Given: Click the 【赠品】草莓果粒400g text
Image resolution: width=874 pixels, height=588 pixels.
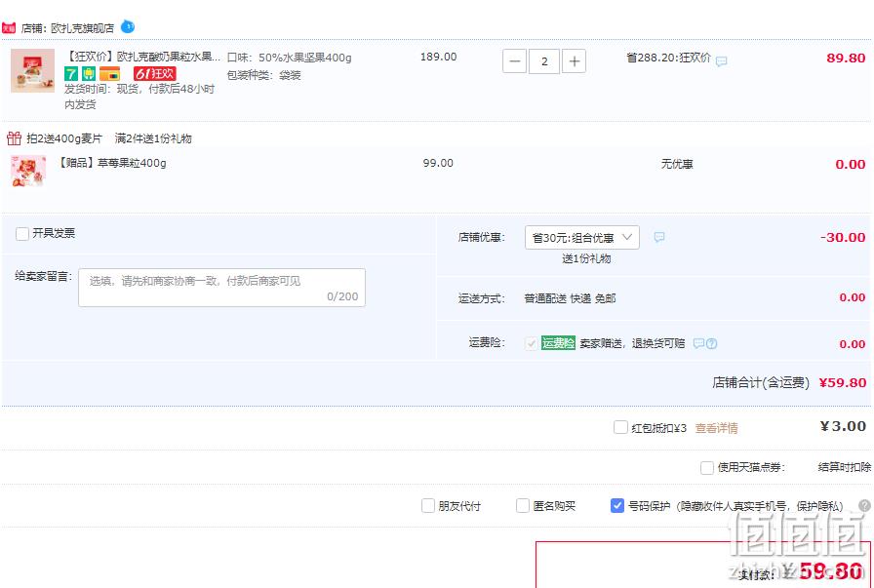Looking at the screenshot, I should 111,163.
